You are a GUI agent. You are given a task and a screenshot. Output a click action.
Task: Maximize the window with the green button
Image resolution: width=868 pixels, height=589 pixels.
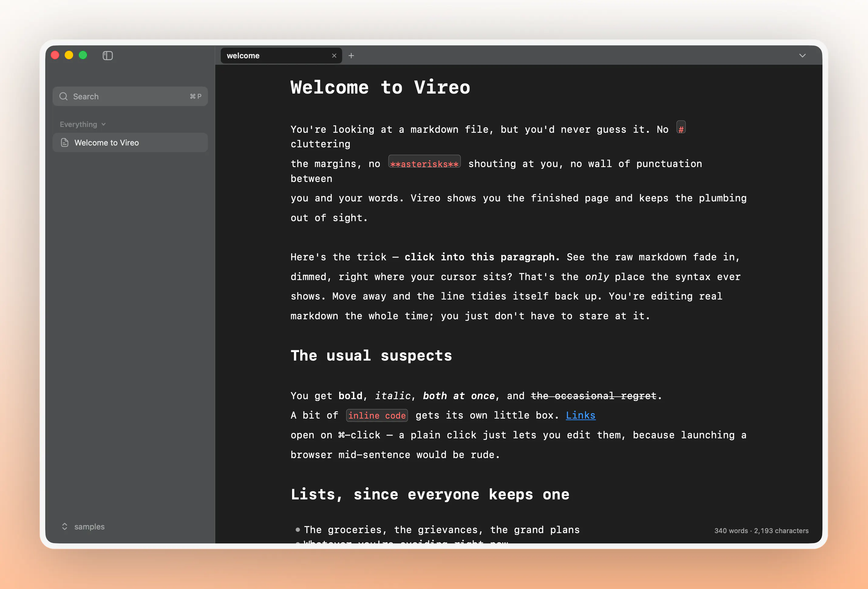tap(83, 55)
